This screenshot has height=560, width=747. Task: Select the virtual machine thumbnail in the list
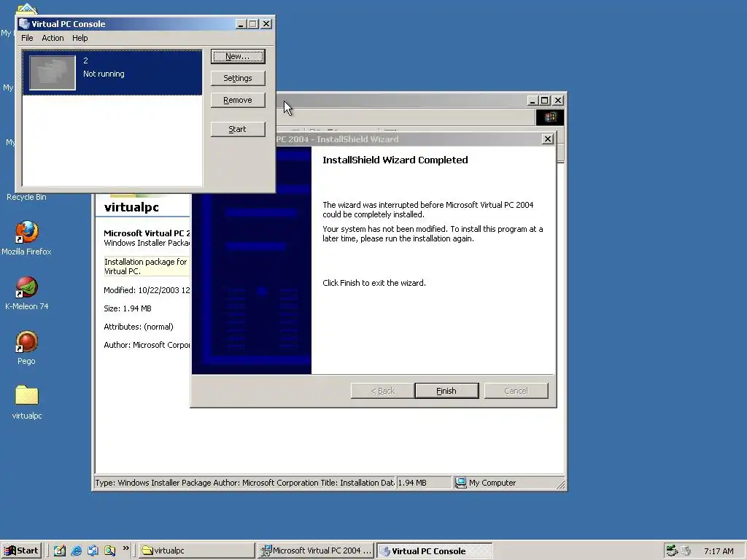coord(53,73)
